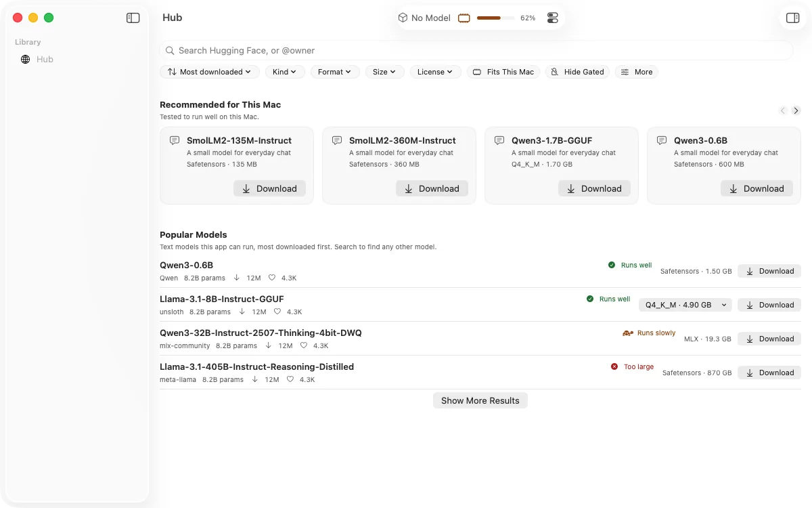The image size is (812, 508).
Task: Open the Format filter dropdown
Action: point(335,72)
